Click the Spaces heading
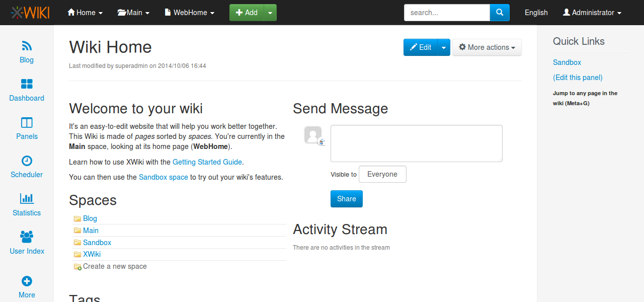 point(93,200)
